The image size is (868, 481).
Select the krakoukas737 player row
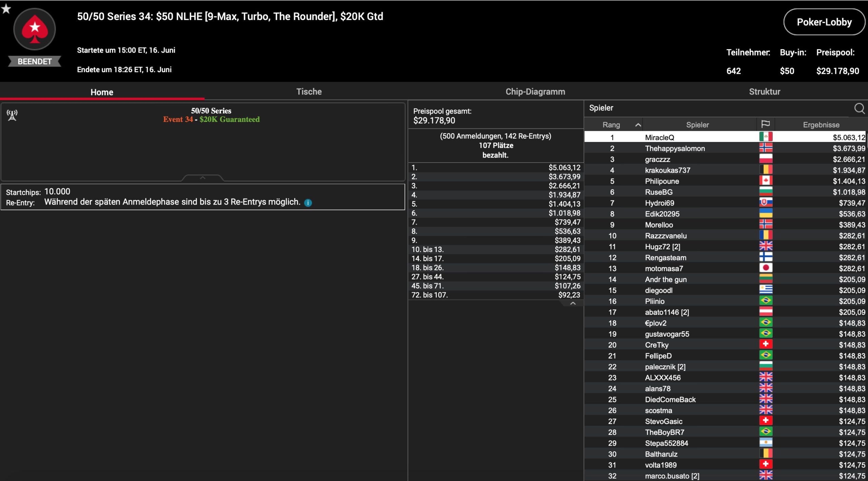click(667, 170)
